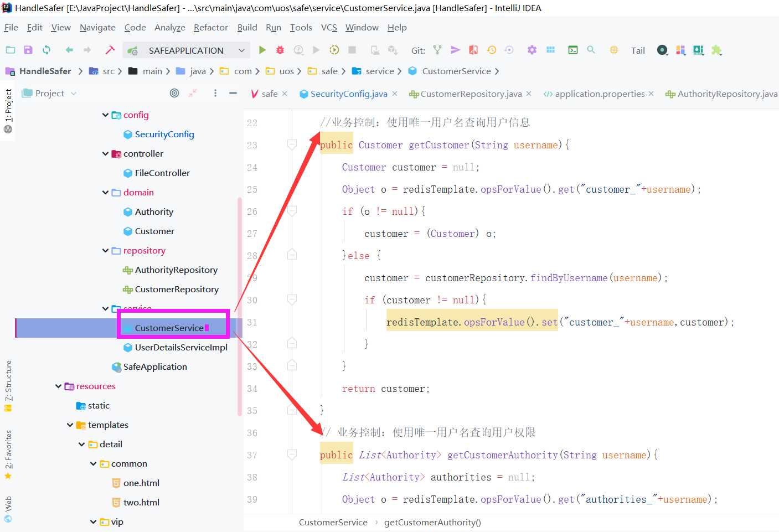Open the VCS menu
Screen dimensions: 779x532
[x=329, y=27]
